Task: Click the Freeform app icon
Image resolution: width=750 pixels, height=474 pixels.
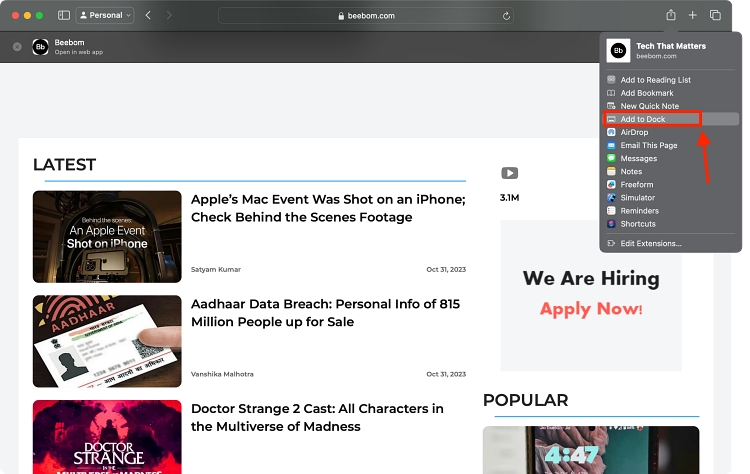Action: point(611,184)
